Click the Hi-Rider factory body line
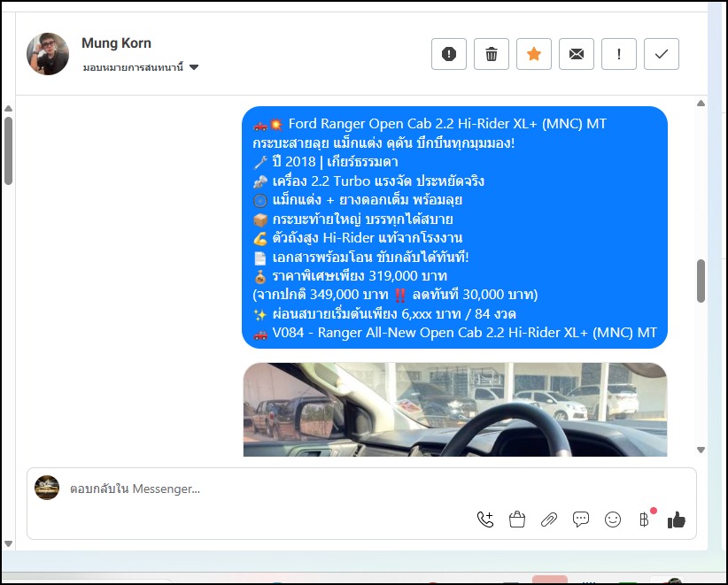The height and width of the screenshot is (585, 728). point(358,238)
